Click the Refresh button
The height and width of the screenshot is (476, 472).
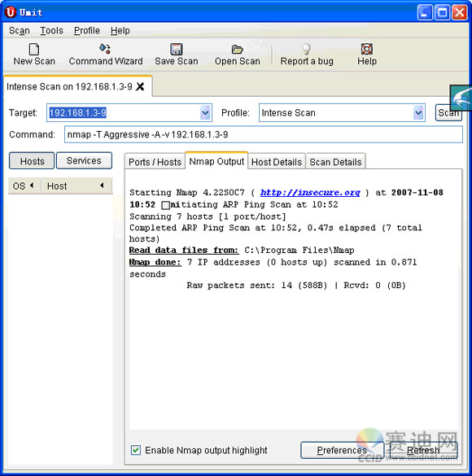423,450
